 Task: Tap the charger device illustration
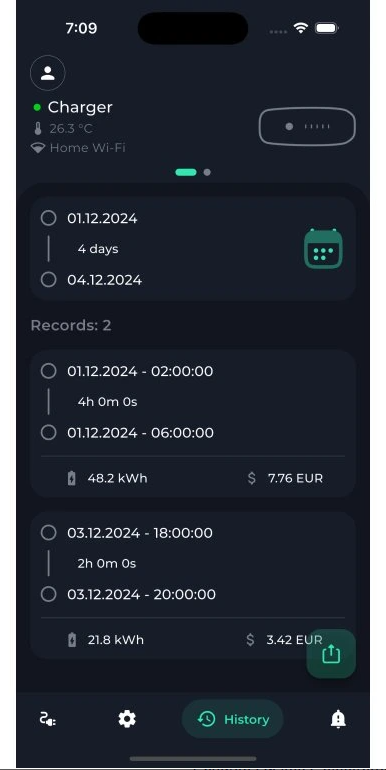tap(307, 127)
